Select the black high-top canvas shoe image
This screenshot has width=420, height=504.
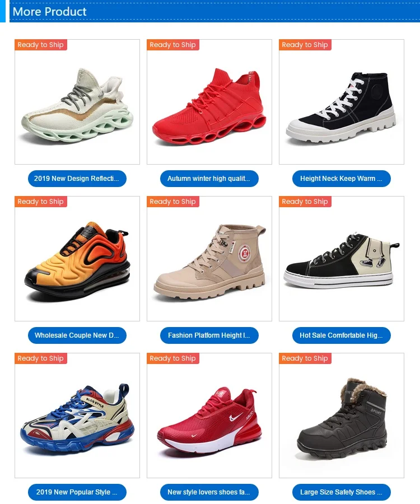(341, 102)
